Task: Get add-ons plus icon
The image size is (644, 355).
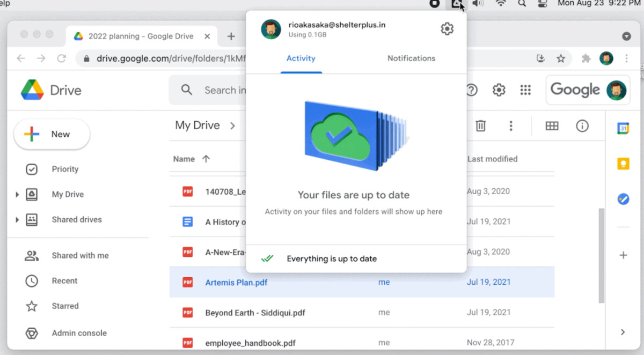Action: (623, 255)
